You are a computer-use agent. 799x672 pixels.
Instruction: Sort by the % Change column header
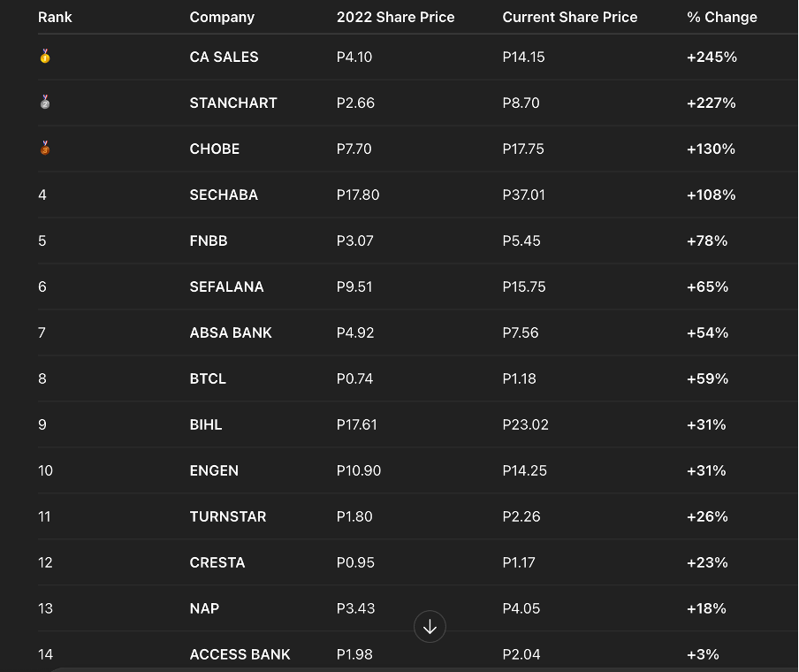[722, 17]
